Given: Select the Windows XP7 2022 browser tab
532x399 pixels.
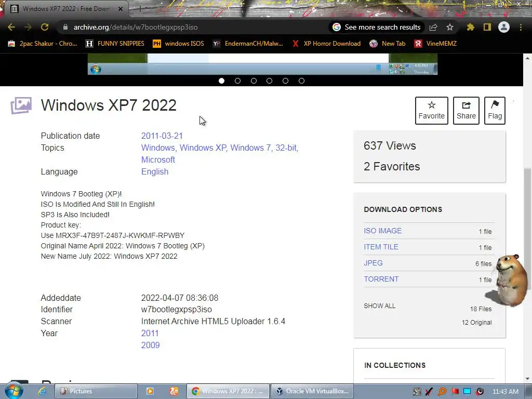Looking at the screenshot, I should click(66, 9).
